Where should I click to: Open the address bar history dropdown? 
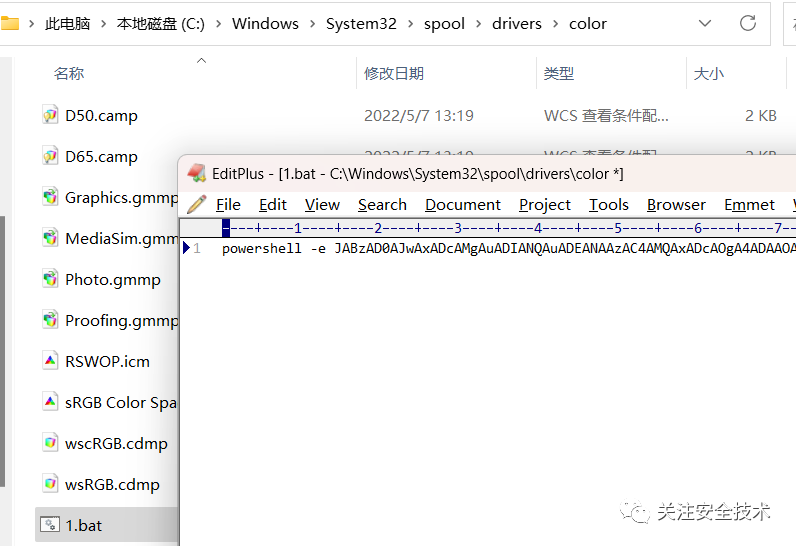[705, 23]
